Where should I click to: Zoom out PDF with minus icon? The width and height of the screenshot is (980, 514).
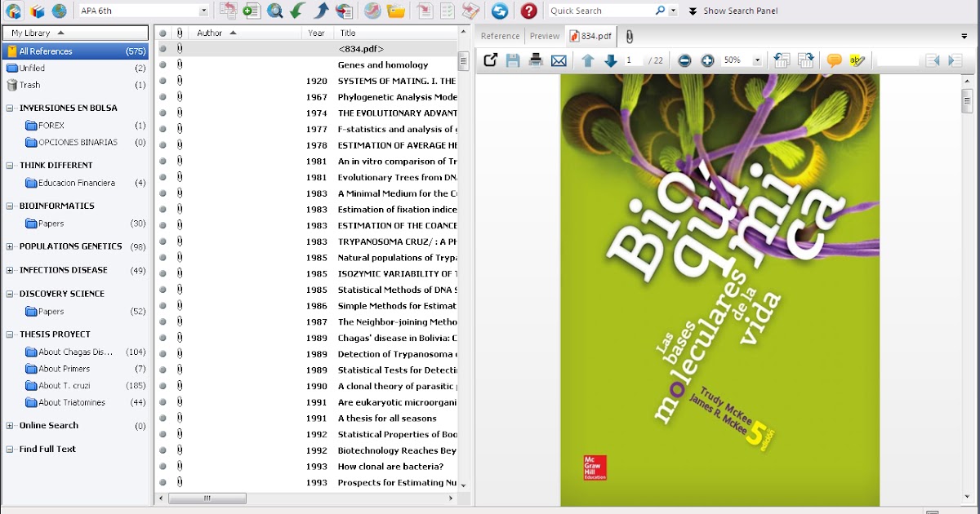(x=684, y=60)
